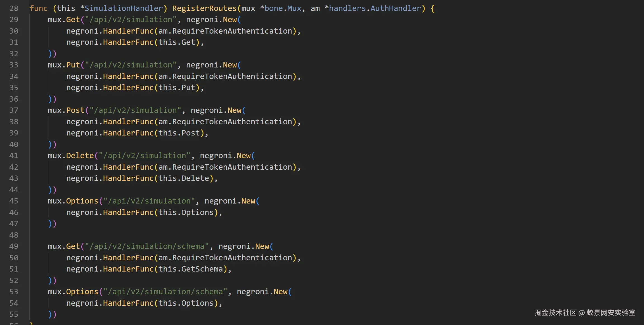
Task: Click this.Delete handler argument
Action: [x=184, y=178]
